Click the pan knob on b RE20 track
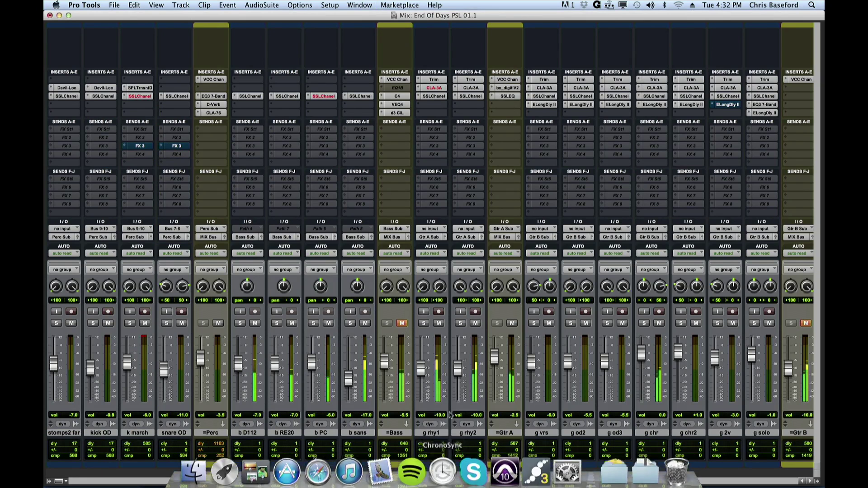Screen dimensions: 868x488 (283, 286)
